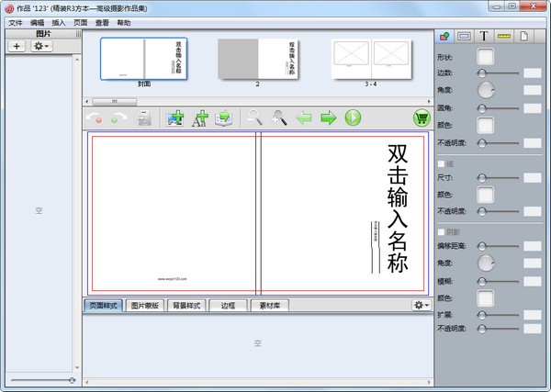Click the shadow 颜色 color swatch

click(x=485, y=297)
